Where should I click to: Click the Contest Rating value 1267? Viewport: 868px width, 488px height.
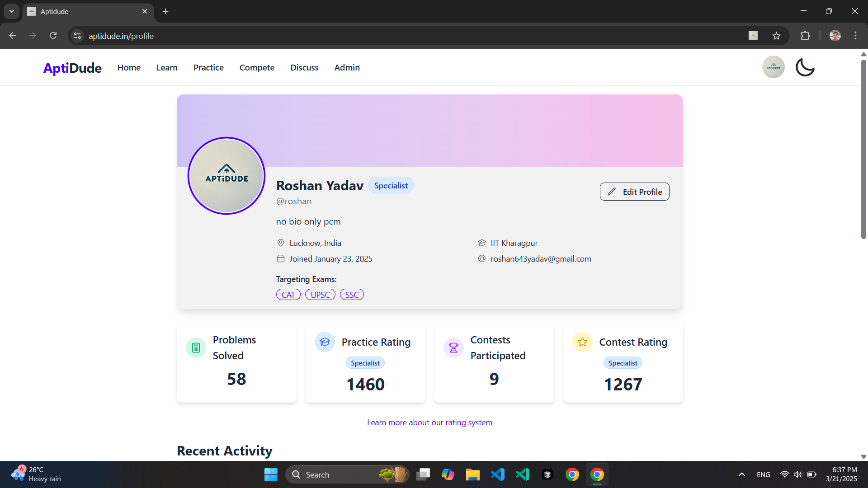(623, 385)
